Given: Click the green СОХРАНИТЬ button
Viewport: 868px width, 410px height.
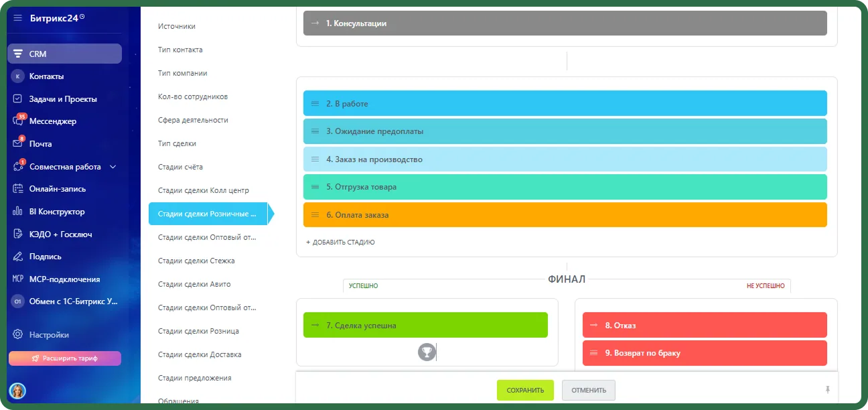Looking at the screenshot, I should 525,390.
